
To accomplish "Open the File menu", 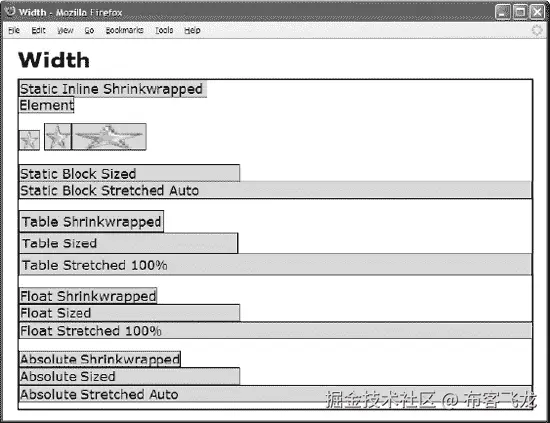I will [14, 30].
